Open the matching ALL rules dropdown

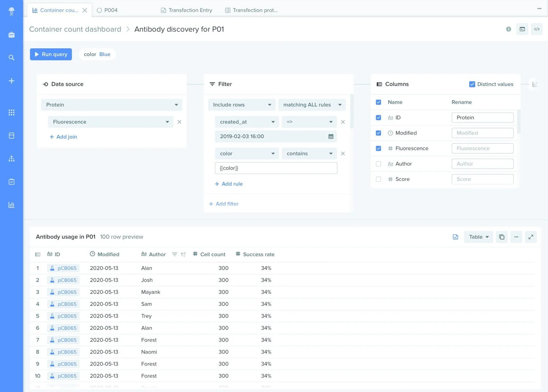point(312,105)
